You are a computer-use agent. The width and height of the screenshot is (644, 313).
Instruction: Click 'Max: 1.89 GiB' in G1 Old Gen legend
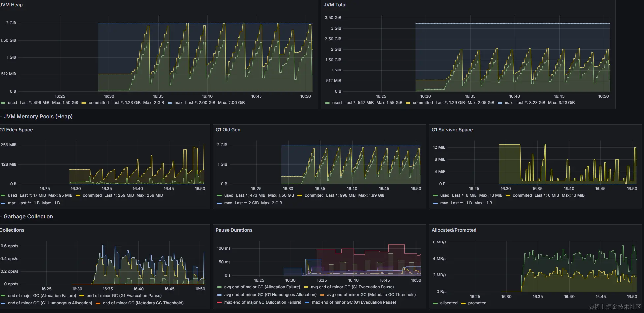371,195
